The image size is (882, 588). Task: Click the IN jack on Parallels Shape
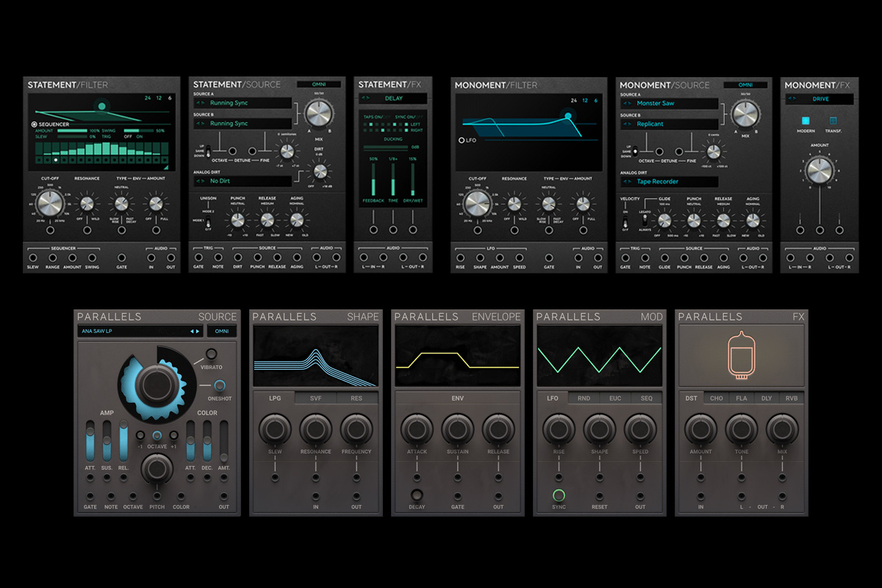(316, 497)
